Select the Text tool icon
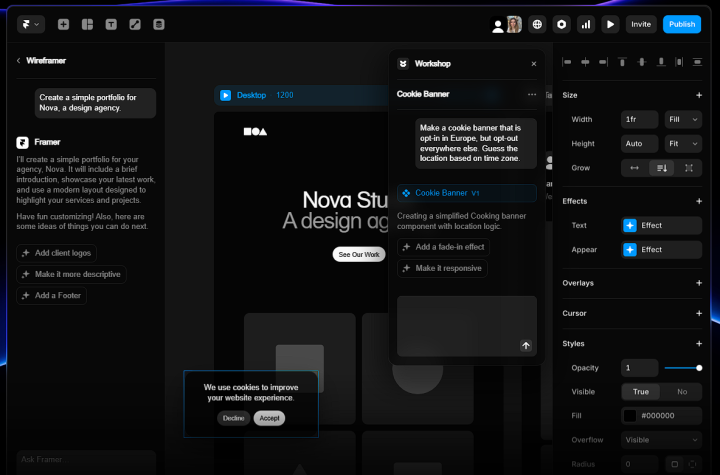Image resolution: width=720 pixels, height=475 pixels. click(x=111, y=24)
